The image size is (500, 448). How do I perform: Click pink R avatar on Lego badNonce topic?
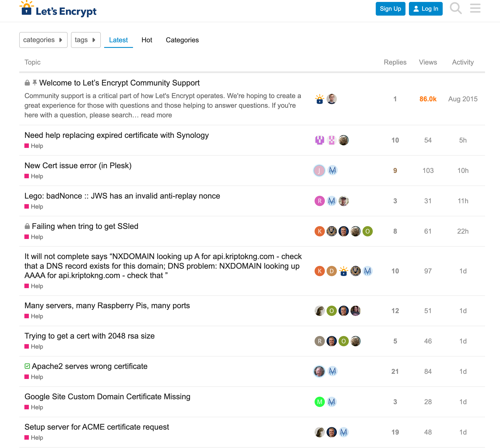(320, 201)
